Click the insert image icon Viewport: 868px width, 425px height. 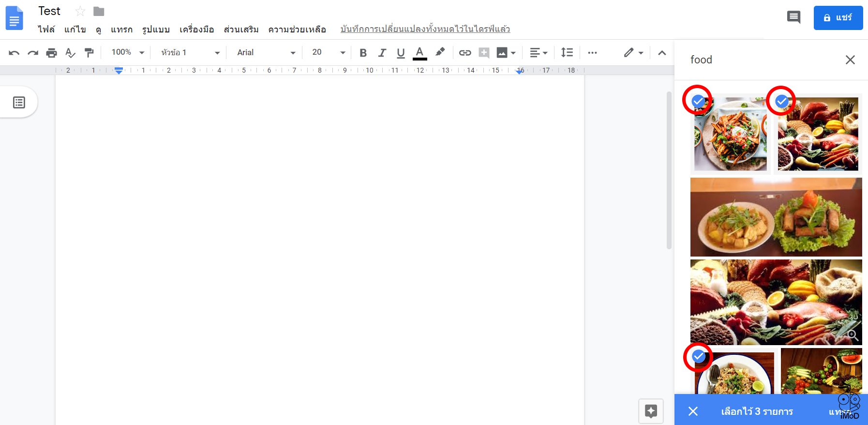click(x=502, y=52)
